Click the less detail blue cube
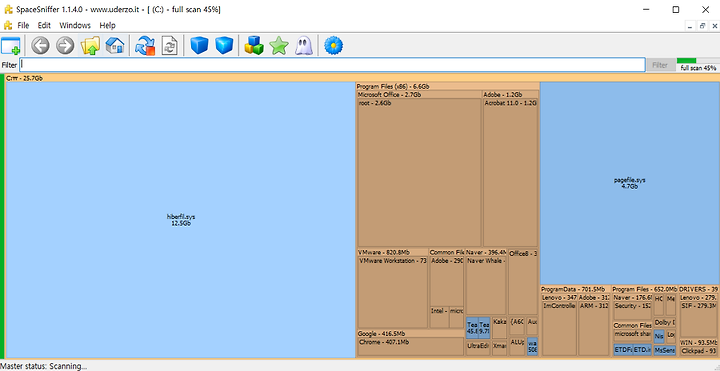 click(x=199, y=46)
